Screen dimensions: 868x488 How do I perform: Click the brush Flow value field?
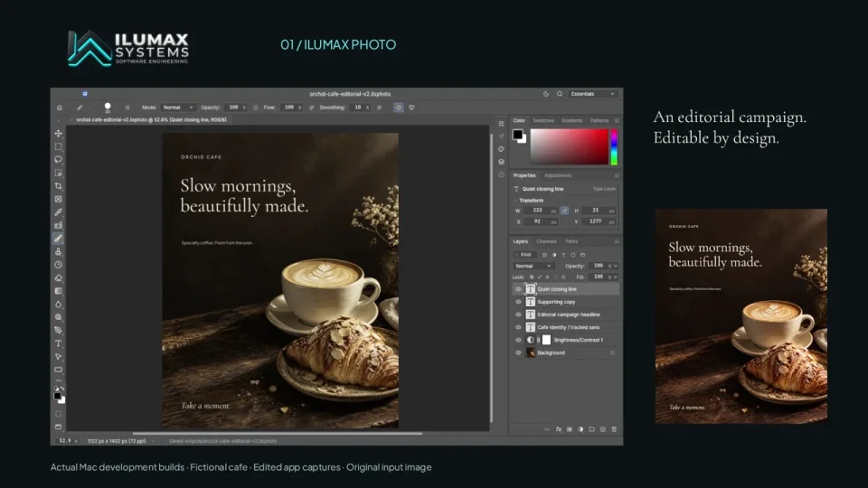pyautogui.click(x=291, y=108)
